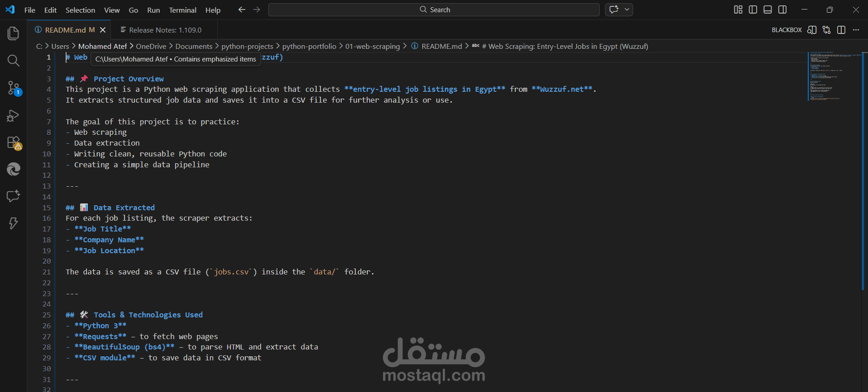
Task: Open the Copilot chat icon in title bar
Action: click(614, 9)
